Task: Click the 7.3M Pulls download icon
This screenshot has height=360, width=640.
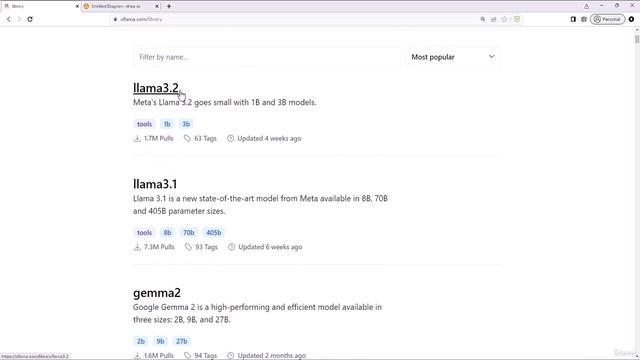Action: click(137, 247)
